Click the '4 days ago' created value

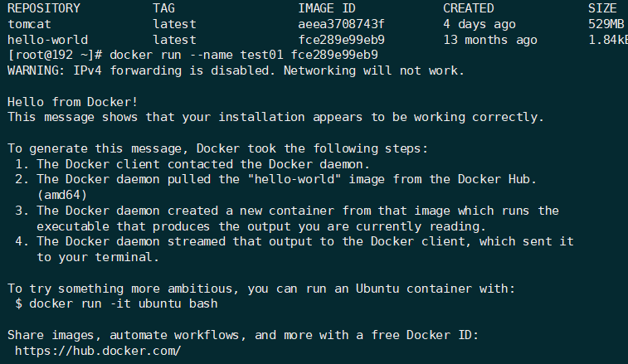click(479, 24)
